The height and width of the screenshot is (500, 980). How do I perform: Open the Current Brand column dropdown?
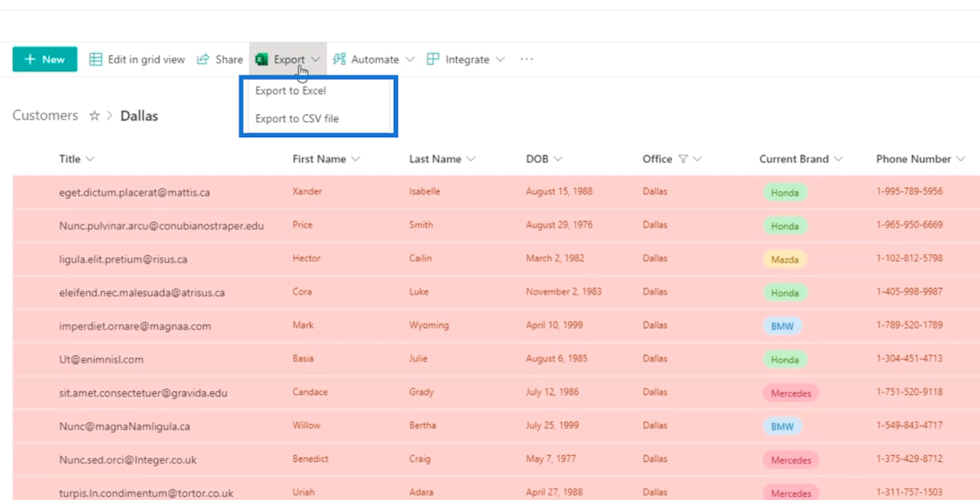point(838,159)
